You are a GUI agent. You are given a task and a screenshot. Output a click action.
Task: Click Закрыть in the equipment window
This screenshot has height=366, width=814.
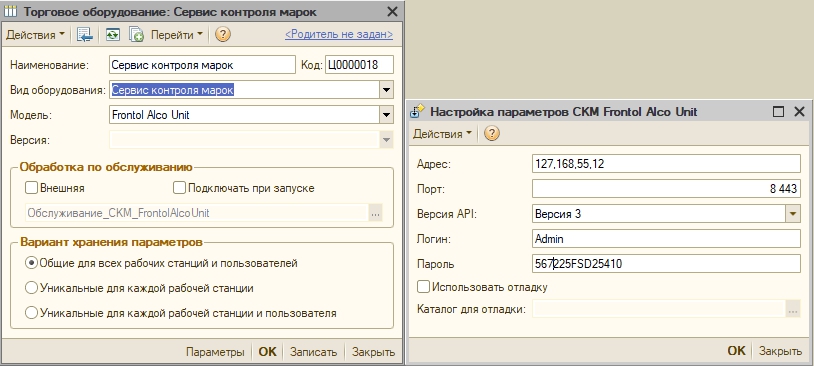point(373,351)
